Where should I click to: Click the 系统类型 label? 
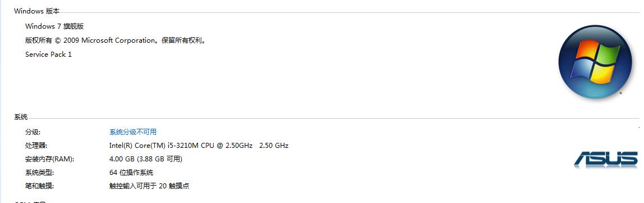39,173
